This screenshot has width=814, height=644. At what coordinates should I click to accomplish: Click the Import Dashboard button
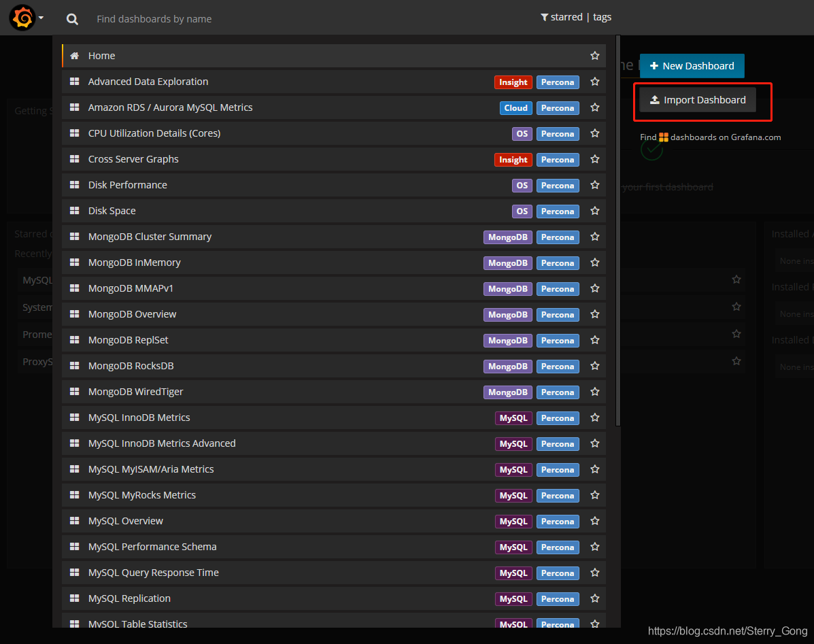(x=698, y=100)
